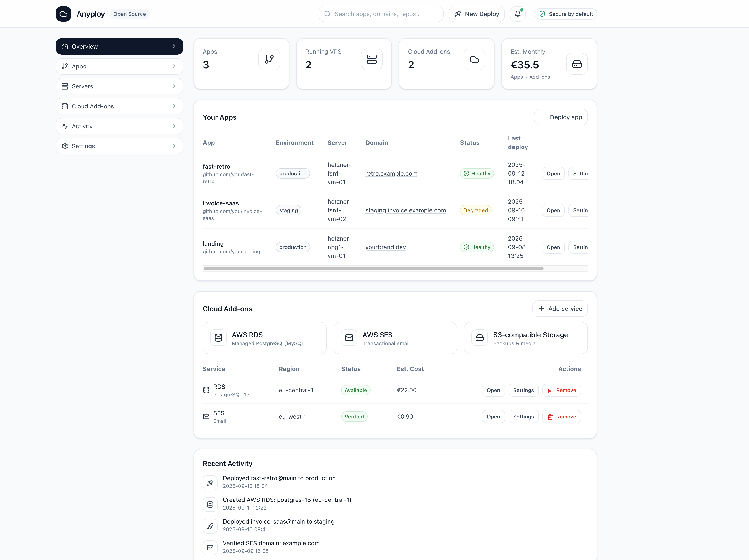Click the New Deploy button
This screenshot has width=749, height=560.
476,14
